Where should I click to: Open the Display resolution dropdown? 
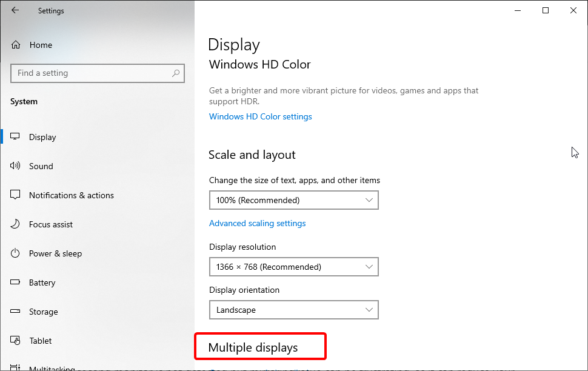pos(293,267)
